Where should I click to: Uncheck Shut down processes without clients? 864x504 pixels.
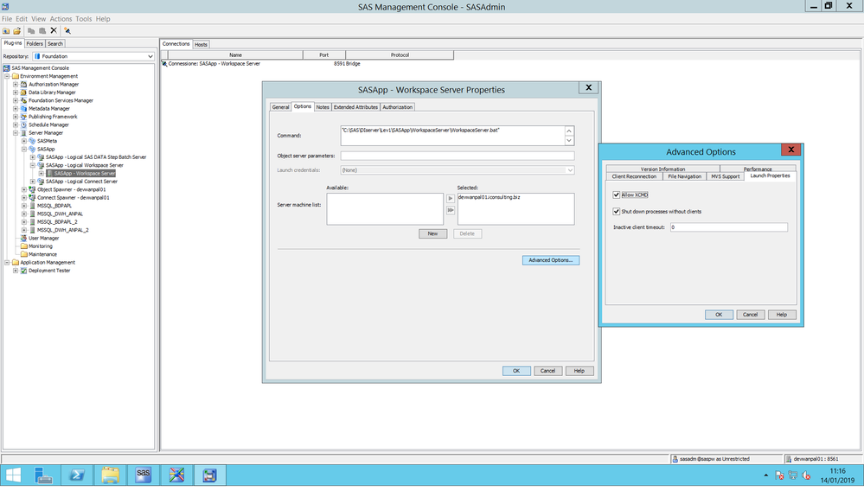[x=616, y=212]
